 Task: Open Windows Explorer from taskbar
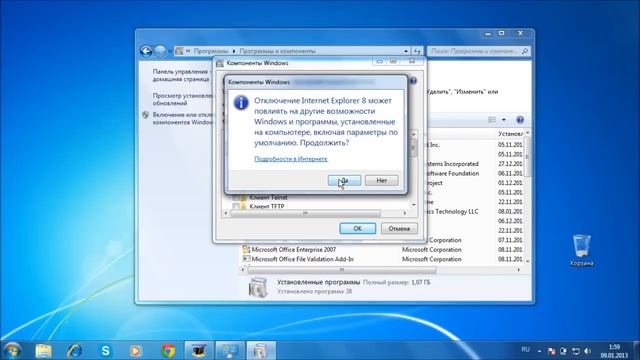click(x=43, y=351)
